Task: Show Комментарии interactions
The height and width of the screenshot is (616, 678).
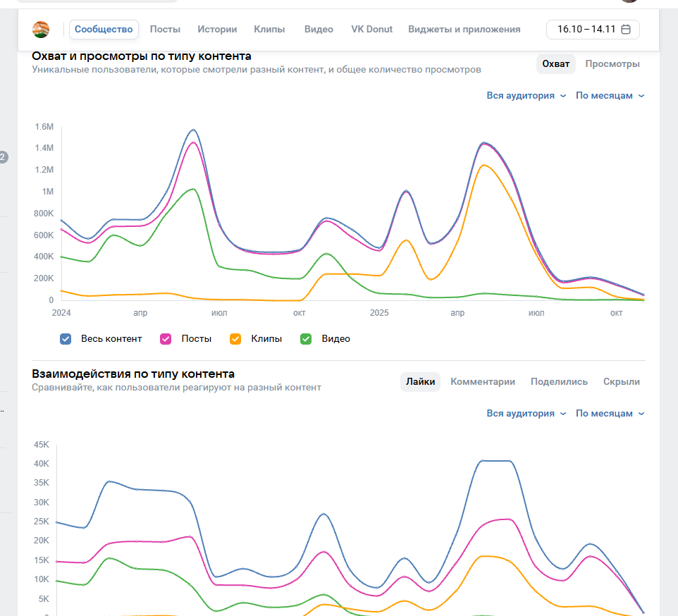Action: [x=483, y=382]
